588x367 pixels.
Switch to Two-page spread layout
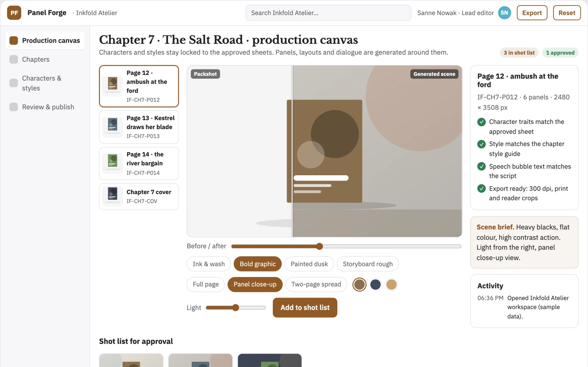click(316, 284)
